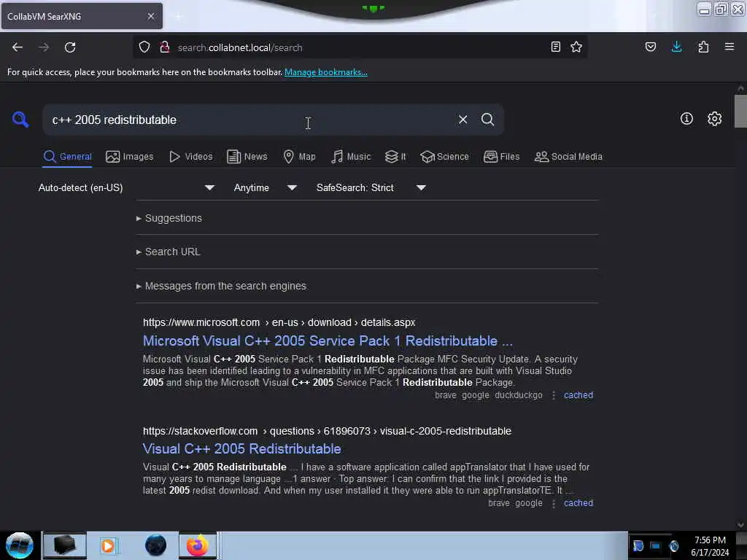
Task: Open tracking protection shield in address bar
Action: pyautogui.click(x=144, y=47)
